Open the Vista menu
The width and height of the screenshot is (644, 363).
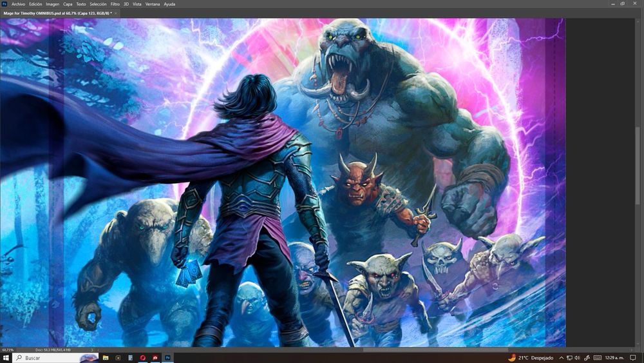tap(137, 4)
